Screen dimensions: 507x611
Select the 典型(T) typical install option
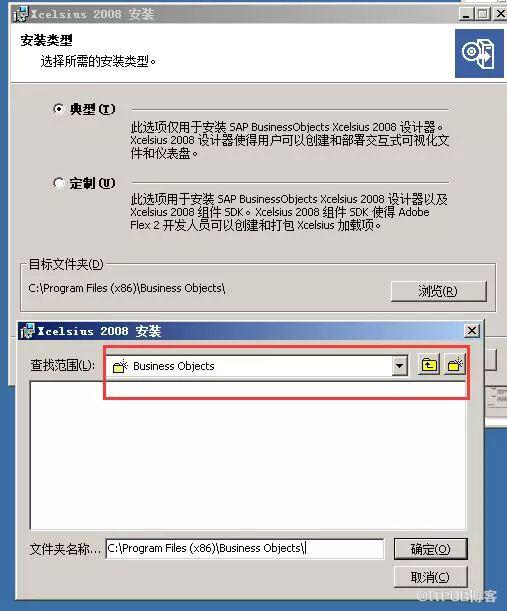(x=58, y=109)
